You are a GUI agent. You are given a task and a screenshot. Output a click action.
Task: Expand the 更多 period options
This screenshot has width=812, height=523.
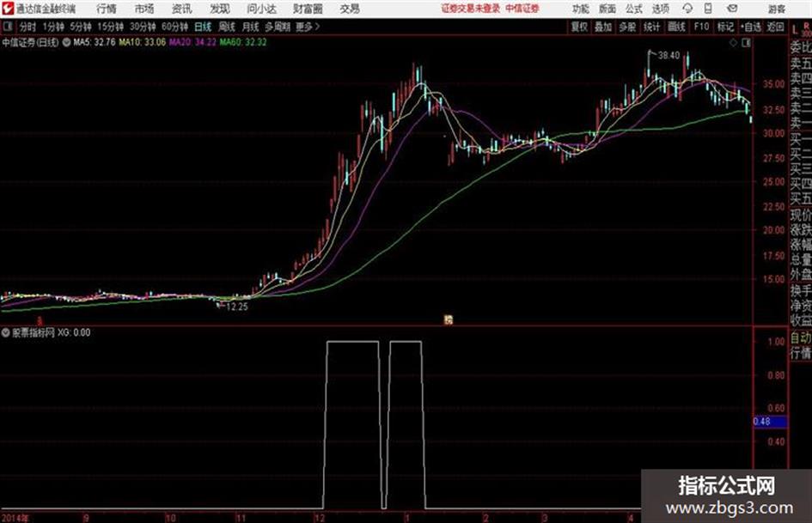click(x=308, y=27)
